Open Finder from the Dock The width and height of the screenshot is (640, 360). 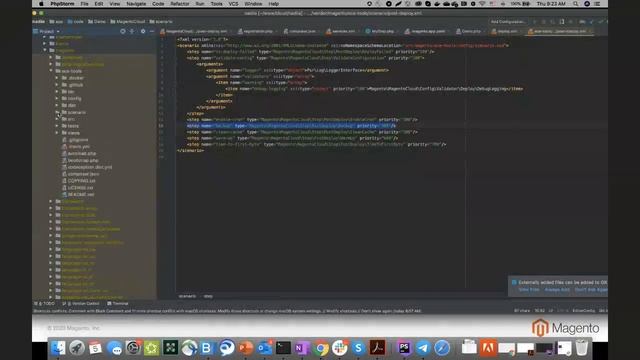58,348
